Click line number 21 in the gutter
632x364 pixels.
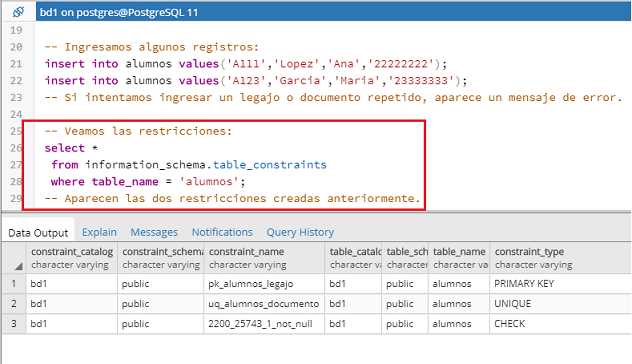[16, 64]
